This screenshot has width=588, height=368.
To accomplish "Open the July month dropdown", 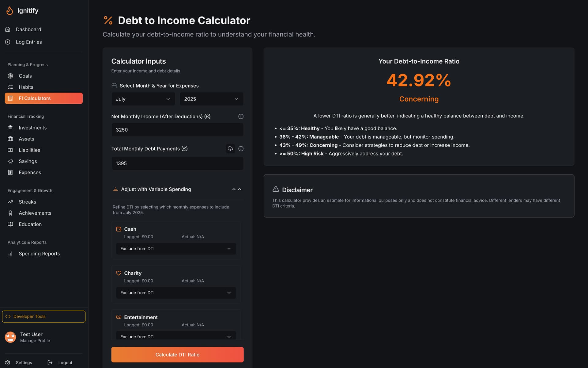I will tap(143, 99).
